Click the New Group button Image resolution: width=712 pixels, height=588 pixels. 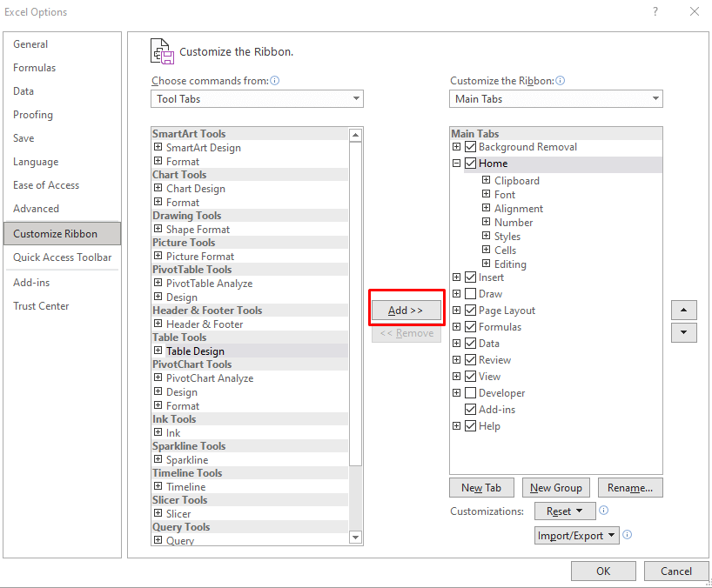(x=556, y=488)
